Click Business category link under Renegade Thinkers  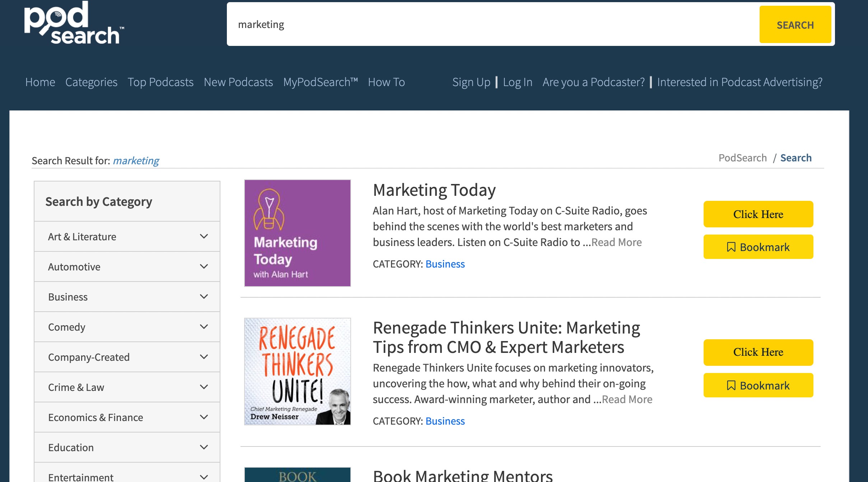click(445, 421)
